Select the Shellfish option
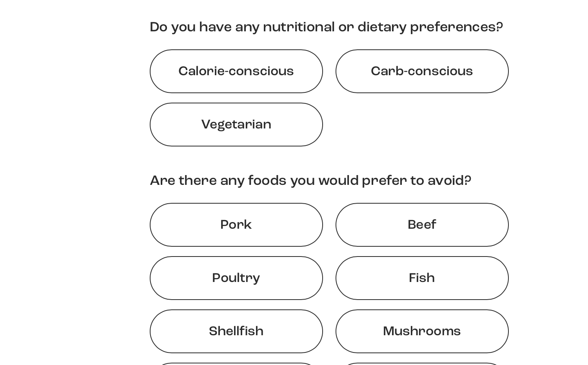This screenshot has height=365, width=588. click(236, 331)
